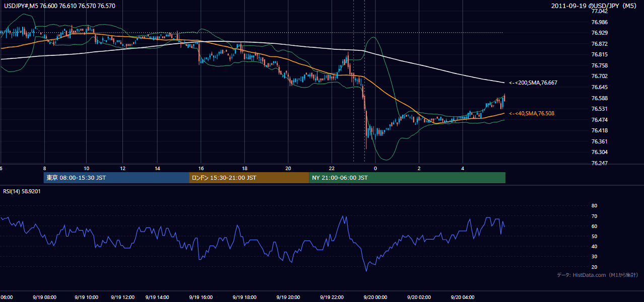Click the '2011-09-19 のUSD/JPY (M5)' heading
Image resolution: width=644 pixels, height=302 pixels.
click(594, 6)
